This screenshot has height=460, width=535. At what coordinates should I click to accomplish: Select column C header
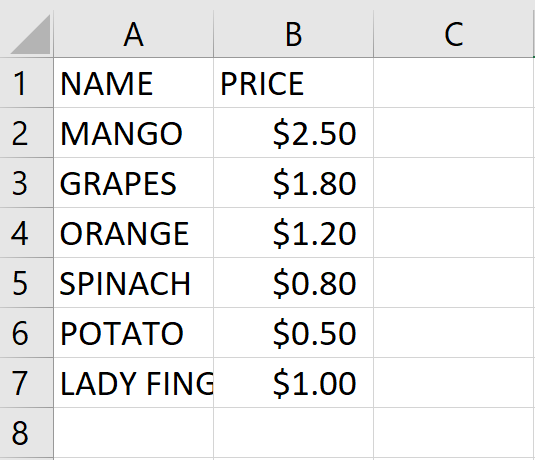pos(454,33)
